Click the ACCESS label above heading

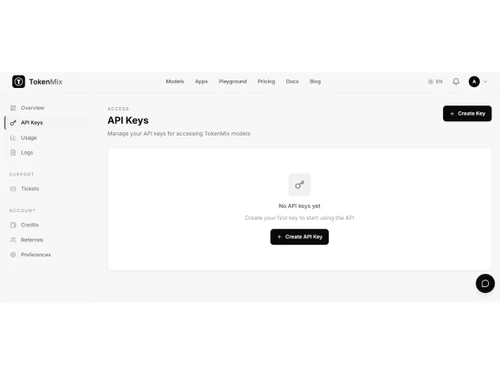(x=118, y=109)
